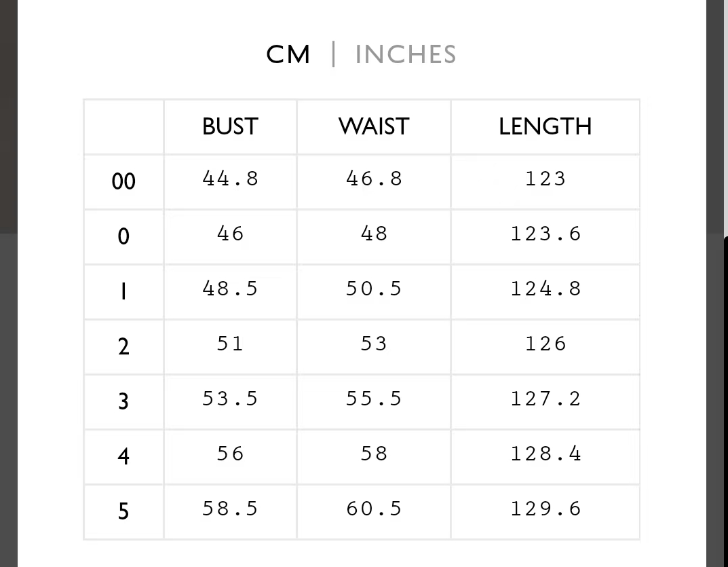Click the 53.5 bust measurement cell
728x567 pixels.
pos(230,399)
